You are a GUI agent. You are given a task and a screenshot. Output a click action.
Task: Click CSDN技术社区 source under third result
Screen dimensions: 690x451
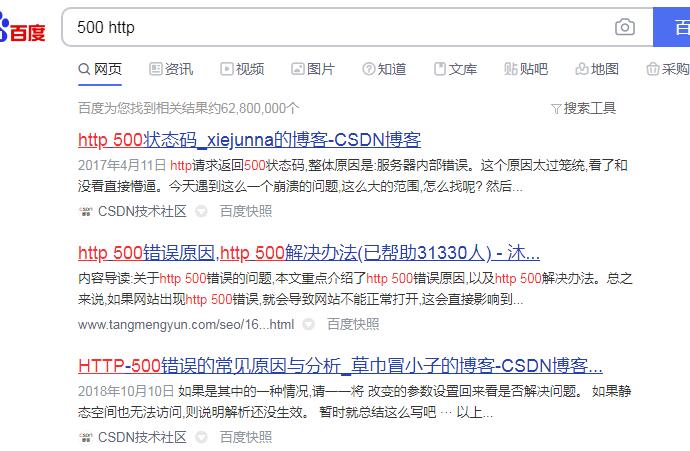(142, 437)
